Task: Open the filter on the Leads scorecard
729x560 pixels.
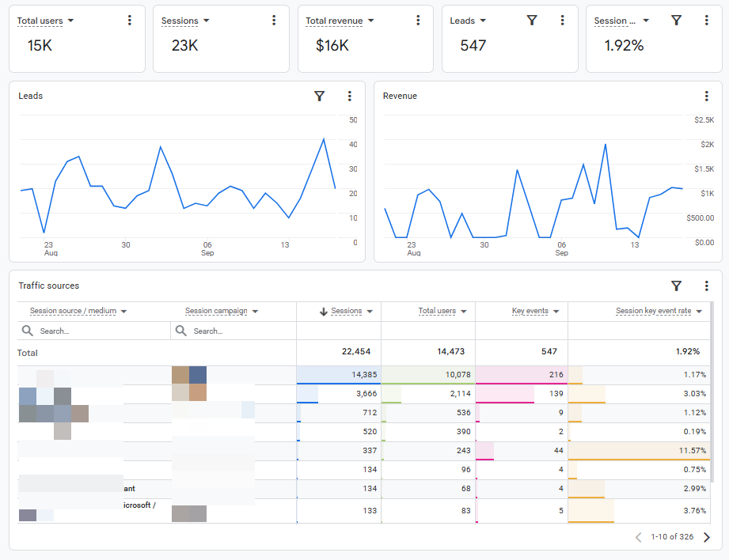Action: point(532,21)
